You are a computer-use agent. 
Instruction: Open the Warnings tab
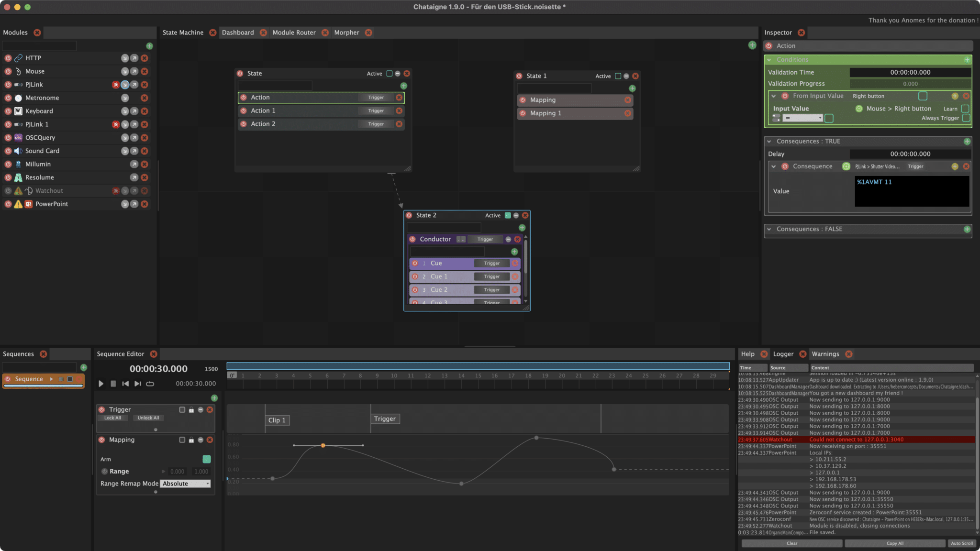point(825,354)
